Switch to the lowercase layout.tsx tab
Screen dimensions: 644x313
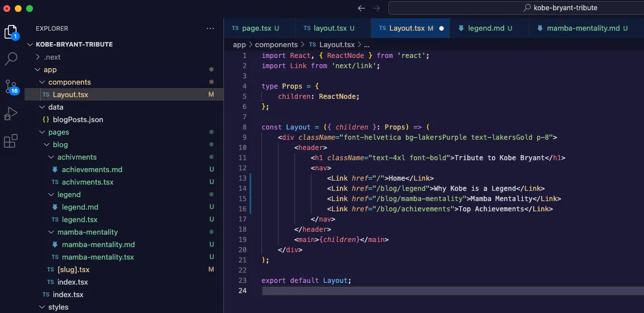333,28
